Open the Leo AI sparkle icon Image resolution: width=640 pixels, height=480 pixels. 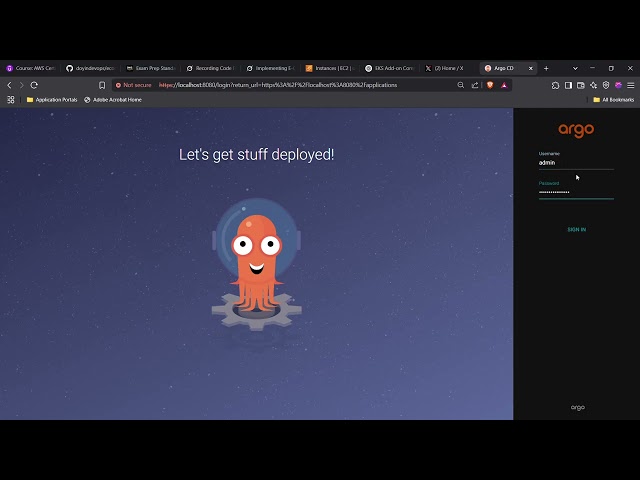(x=593, y=85)
